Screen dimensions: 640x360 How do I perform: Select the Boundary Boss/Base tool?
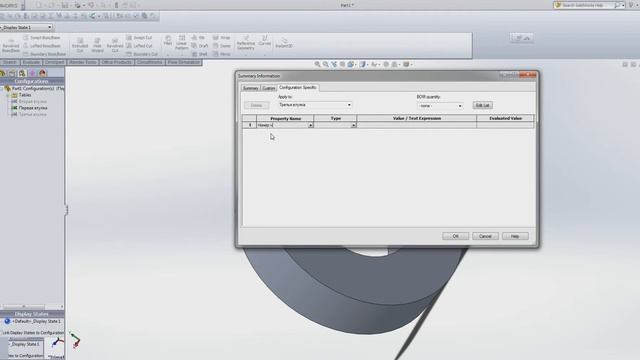(x=44, y=54)
